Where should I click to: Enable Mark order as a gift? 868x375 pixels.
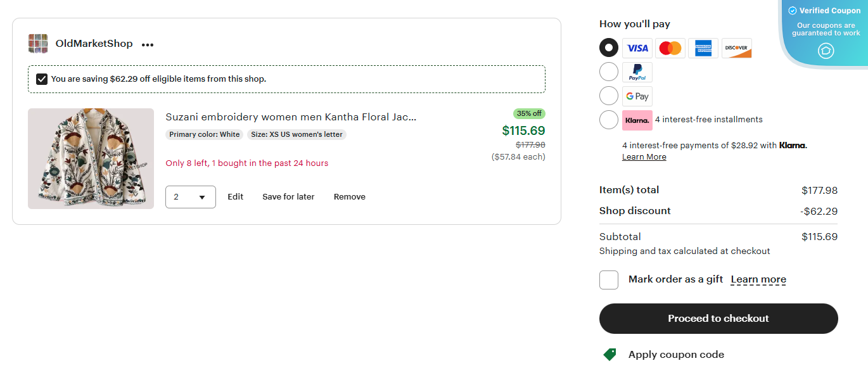[608, 279]
